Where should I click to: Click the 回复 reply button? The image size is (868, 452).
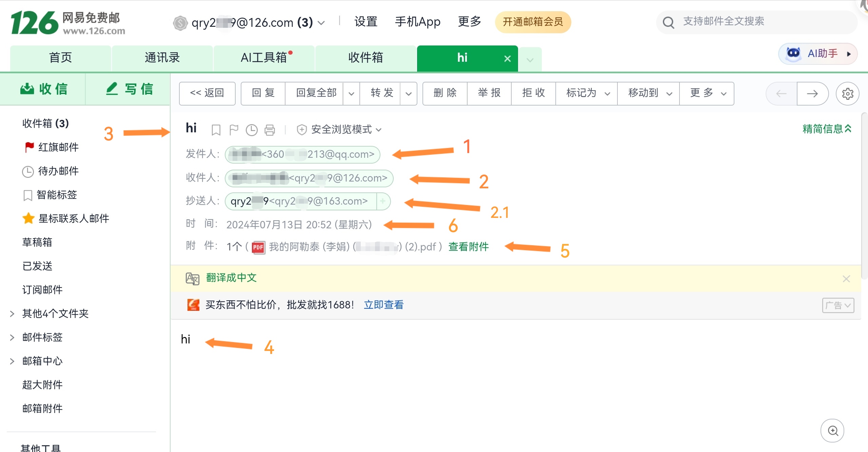[x=263, y=93]
